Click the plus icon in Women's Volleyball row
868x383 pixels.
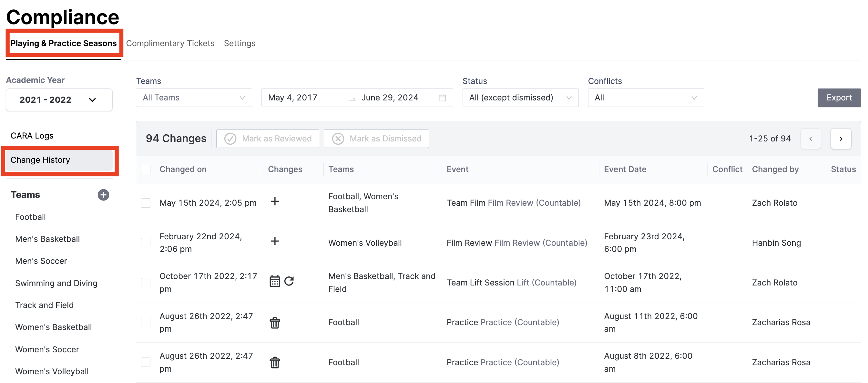tap(275, 241)
